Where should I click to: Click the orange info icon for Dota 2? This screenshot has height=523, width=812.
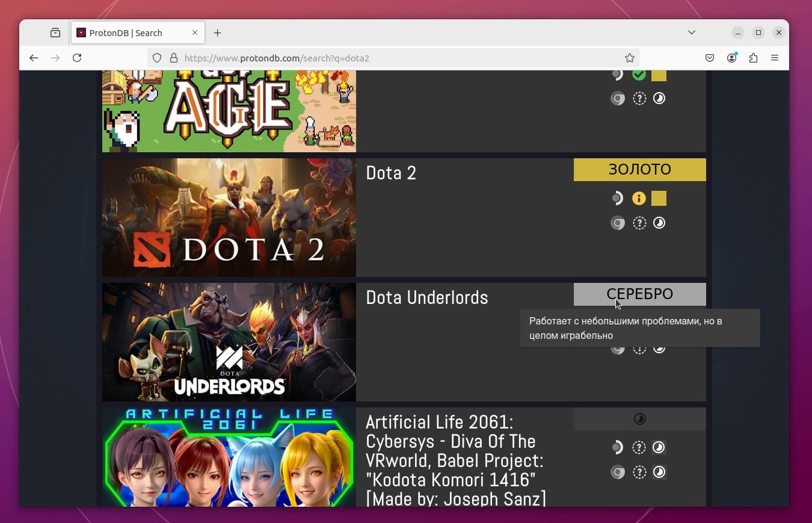click(639, 198)
